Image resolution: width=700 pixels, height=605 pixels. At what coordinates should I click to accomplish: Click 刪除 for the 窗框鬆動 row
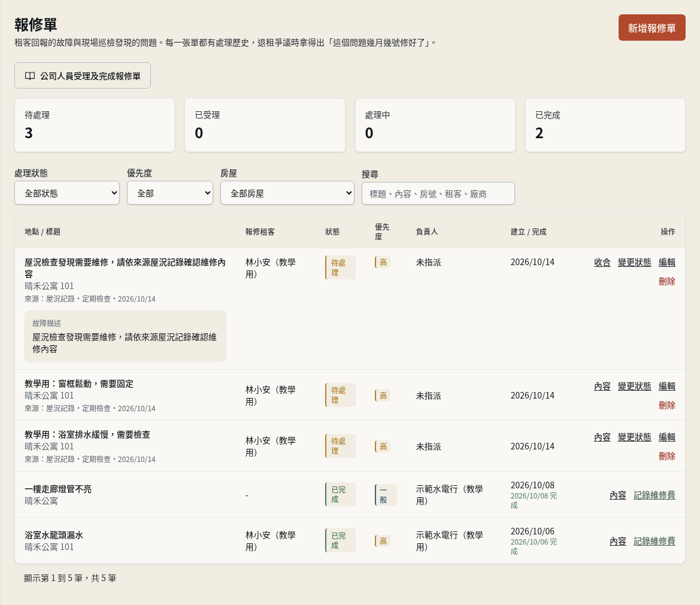point(667,405)
